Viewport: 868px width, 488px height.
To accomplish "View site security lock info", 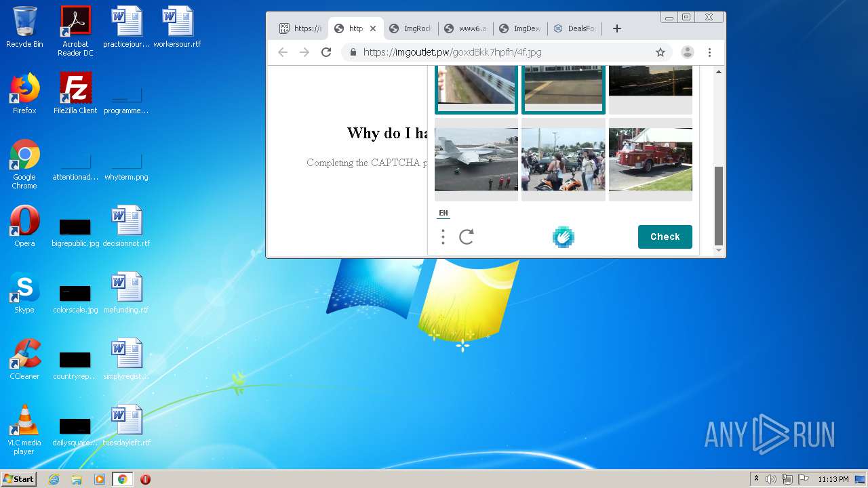I will coord(353,52).
